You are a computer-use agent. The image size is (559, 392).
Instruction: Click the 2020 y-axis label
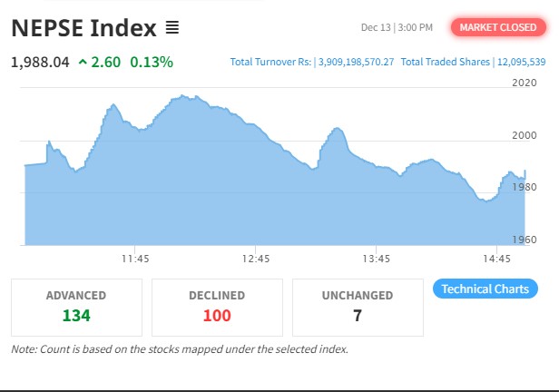[525, 83]
